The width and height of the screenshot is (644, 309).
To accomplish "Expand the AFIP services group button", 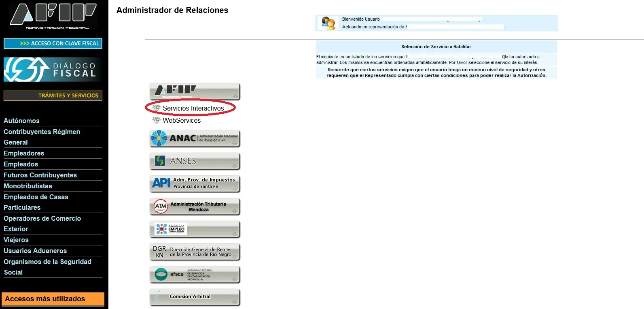I will (x=195, y=92).
